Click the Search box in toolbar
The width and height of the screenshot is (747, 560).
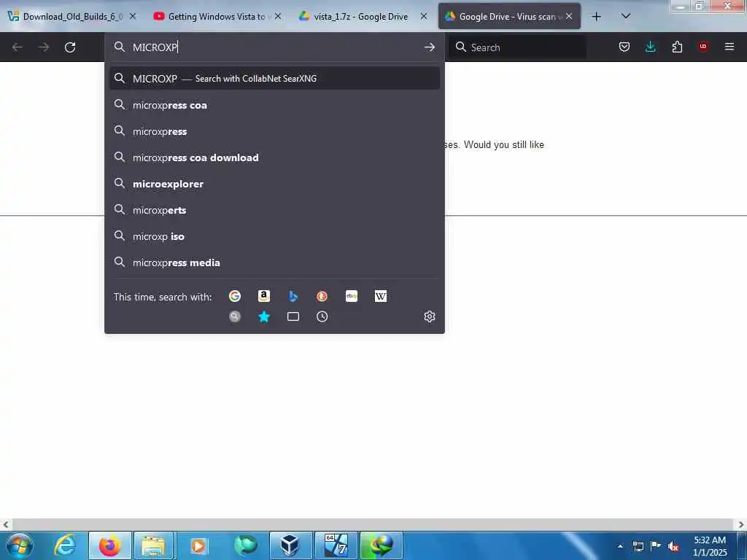(518, 47)
